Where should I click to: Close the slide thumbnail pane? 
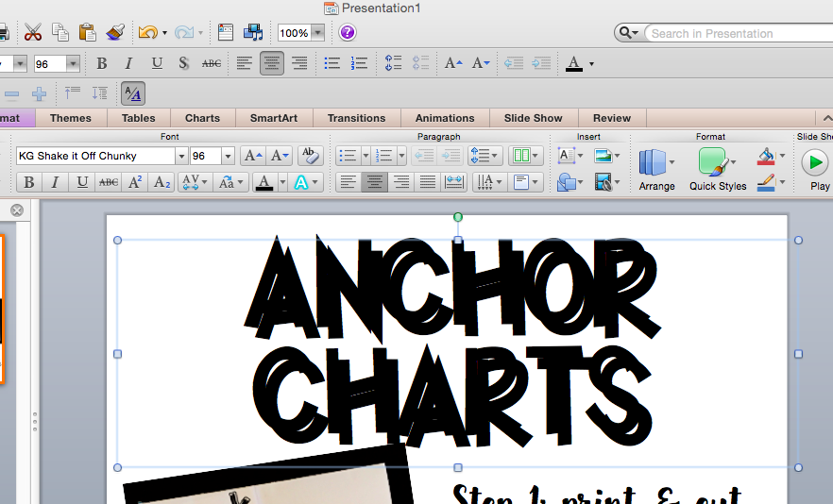tap(17, 210)
